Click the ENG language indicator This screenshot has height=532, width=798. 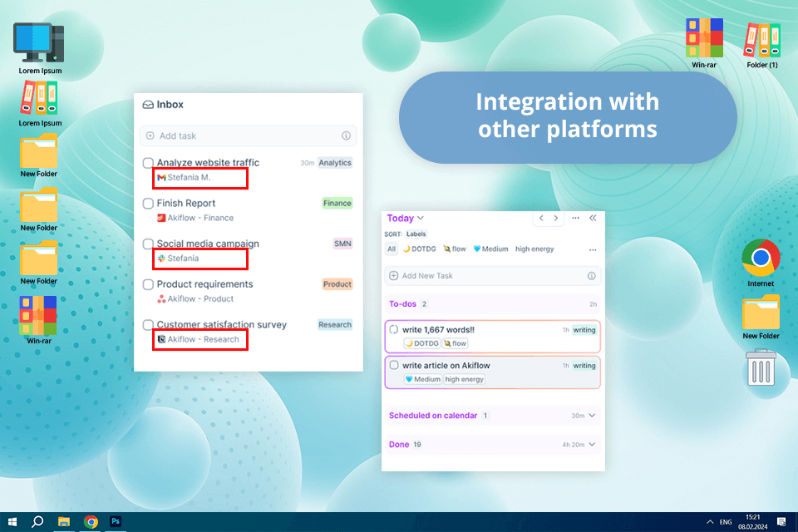pyautogui.click(x=725, y=522)
